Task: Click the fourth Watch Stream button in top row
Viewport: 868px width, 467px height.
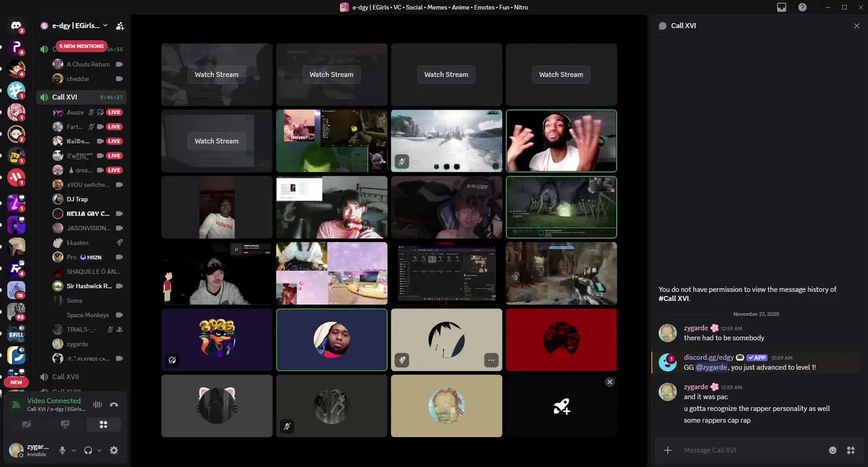Action: point(561,75)
